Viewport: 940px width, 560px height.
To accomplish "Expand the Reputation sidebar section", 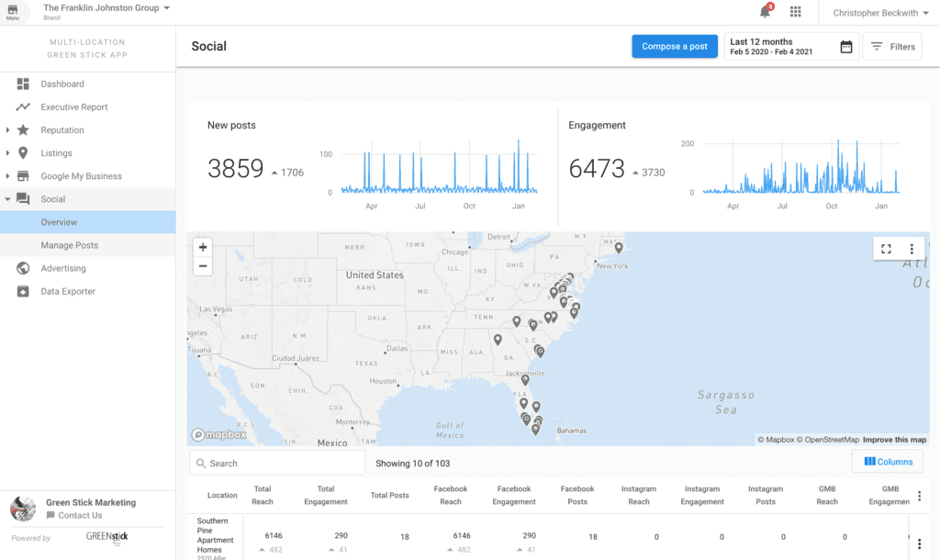I will pos(8,130).
